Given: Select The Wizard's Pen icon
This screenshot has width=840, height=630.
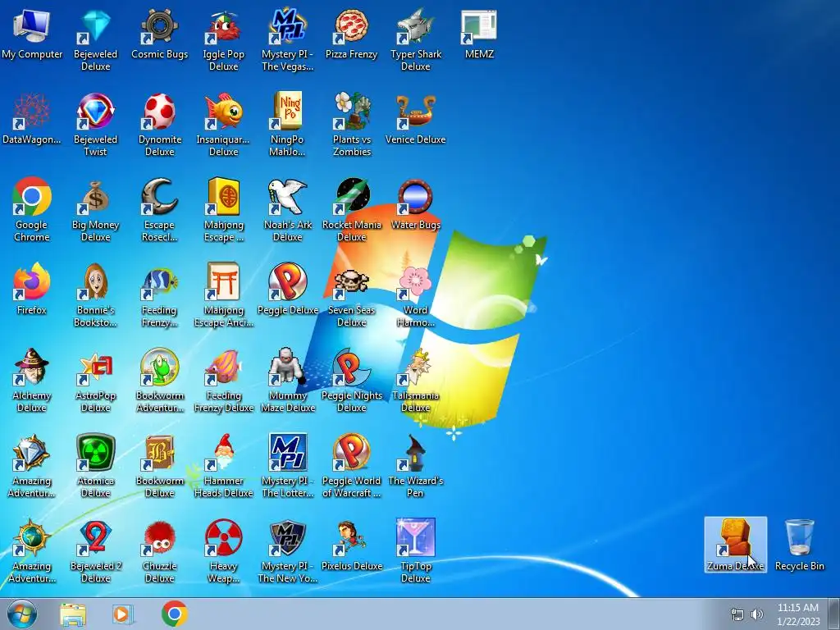Looking at the screenshot, I should point(416,453).
